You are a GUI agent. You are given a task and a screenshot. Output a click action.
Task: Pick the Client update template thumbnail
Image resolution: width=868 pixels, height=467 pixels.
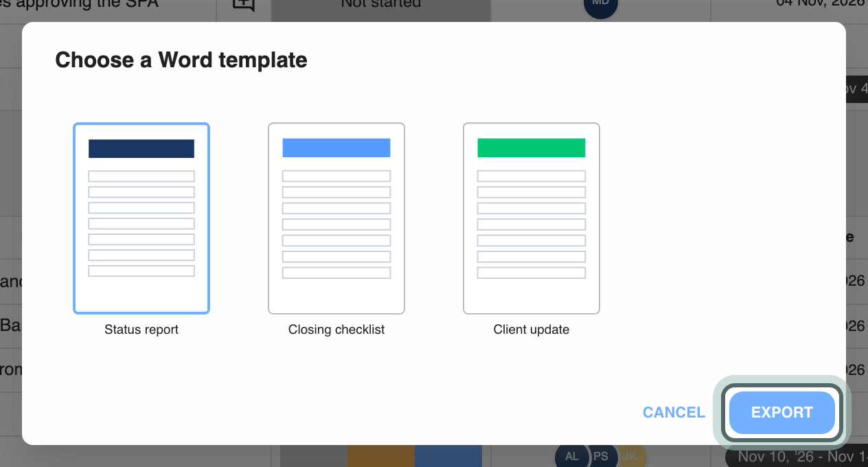(532, 218)
